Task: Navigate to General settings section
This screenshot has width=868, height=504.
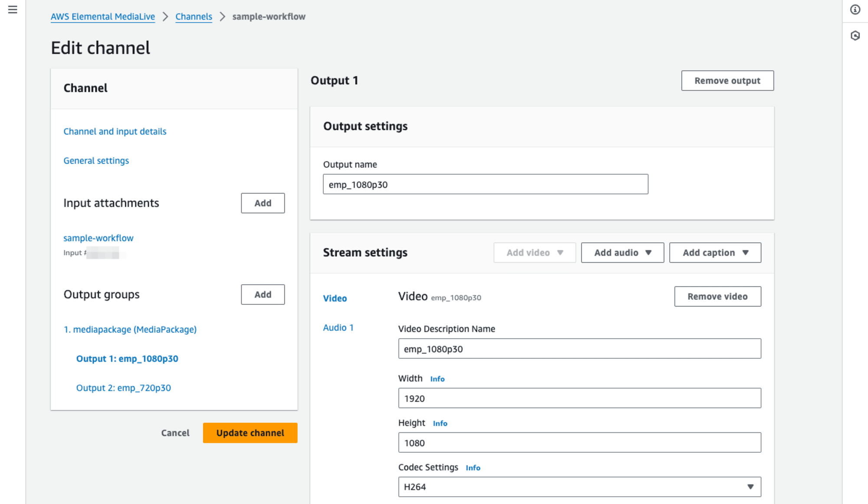Action: click(96, 160)
